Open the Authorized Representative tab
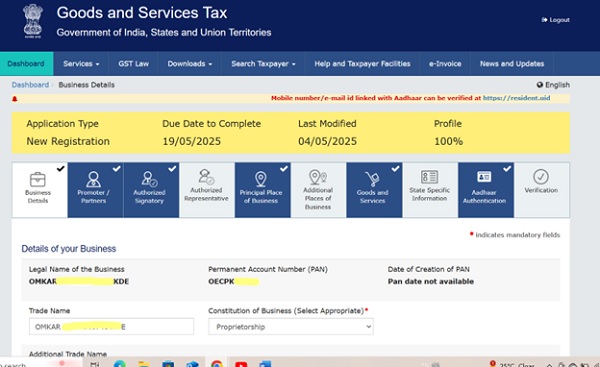 207,190
